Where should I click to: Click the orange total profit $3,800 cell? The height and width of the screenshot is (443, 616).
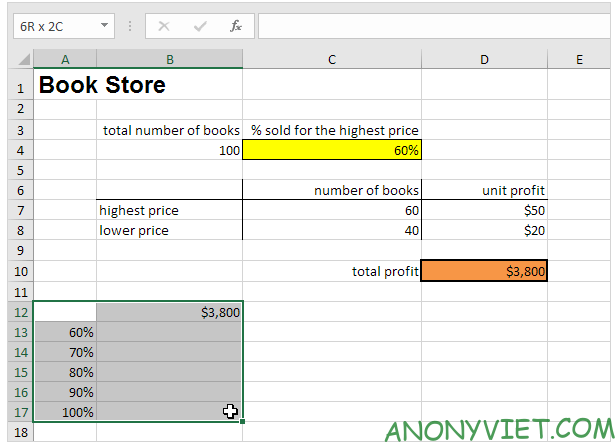pos(484,271)
